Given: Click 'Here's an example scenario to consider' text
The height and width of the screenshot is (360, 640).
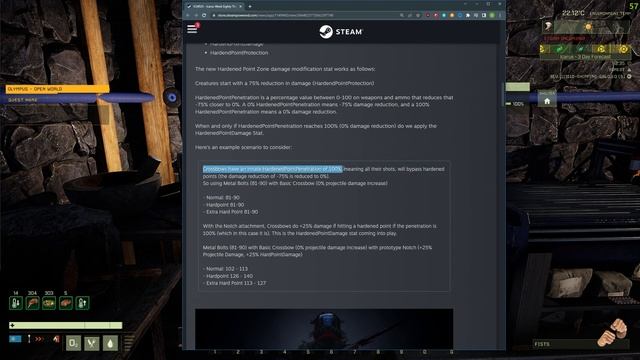Looking at the screenshot, I should [243, 147].
